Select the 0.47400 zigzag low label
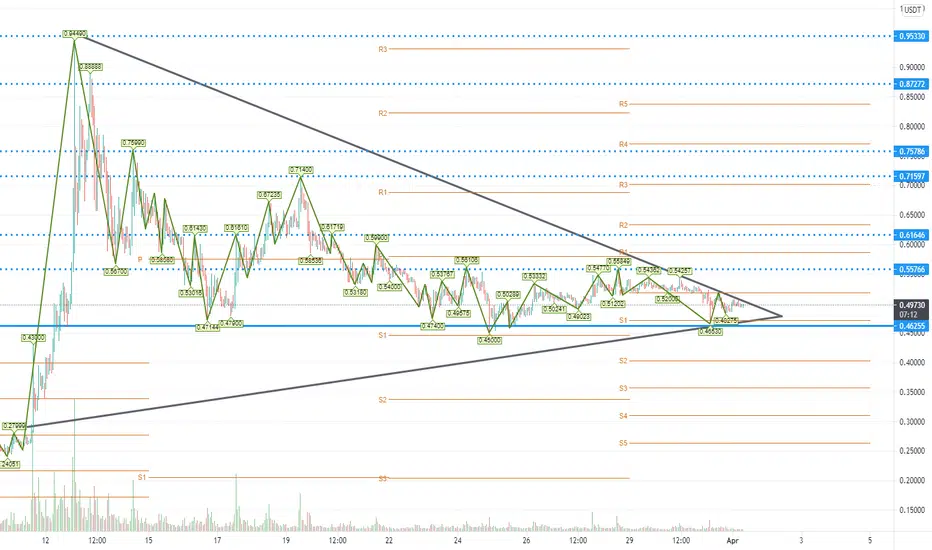 [x=432, y=326]
